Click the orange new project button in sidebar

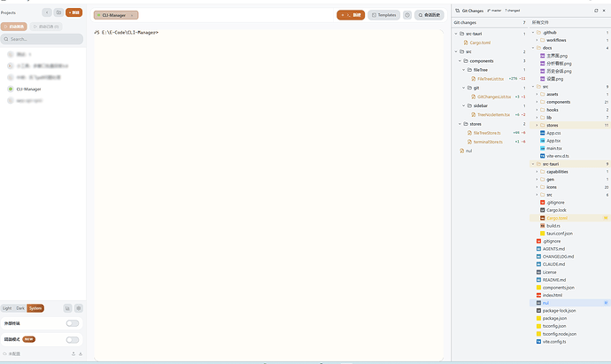point(74,12)
